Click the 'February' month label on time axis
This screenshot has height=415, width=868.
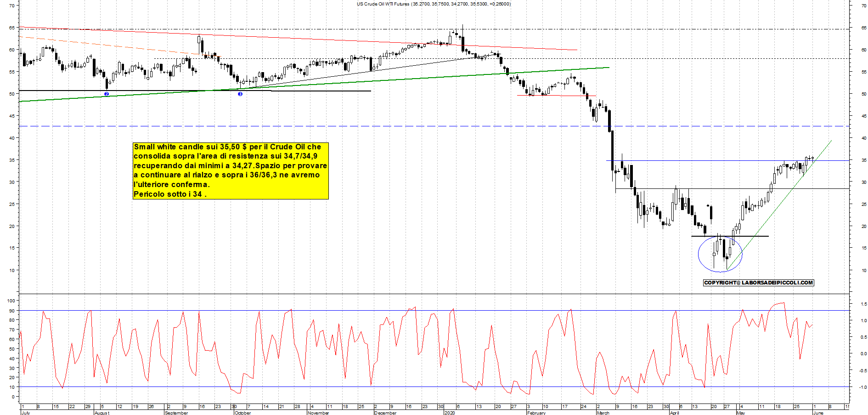pos(536,413)
